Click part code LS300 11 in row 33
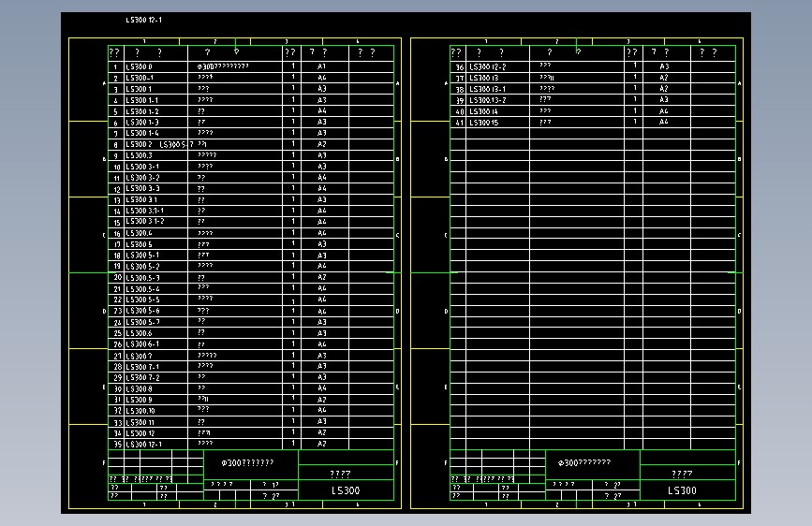Viewport: 812px width, 526px height. click(140, 422)
